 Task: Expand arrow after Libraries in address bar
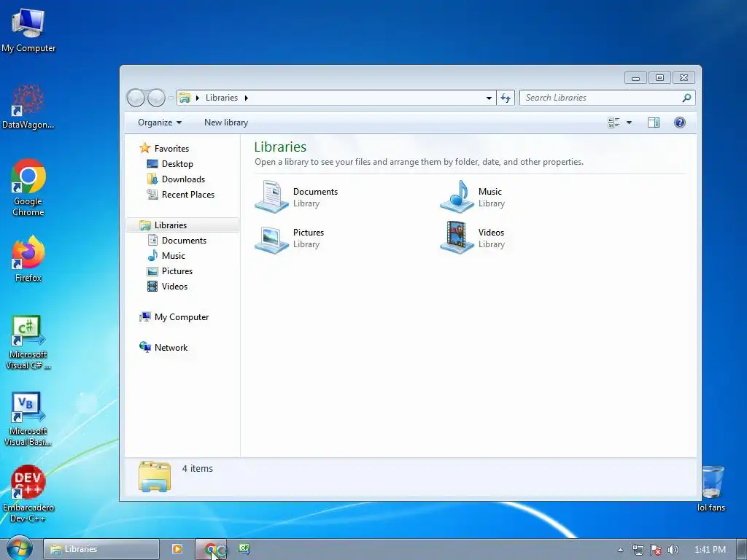pos(247,98)
